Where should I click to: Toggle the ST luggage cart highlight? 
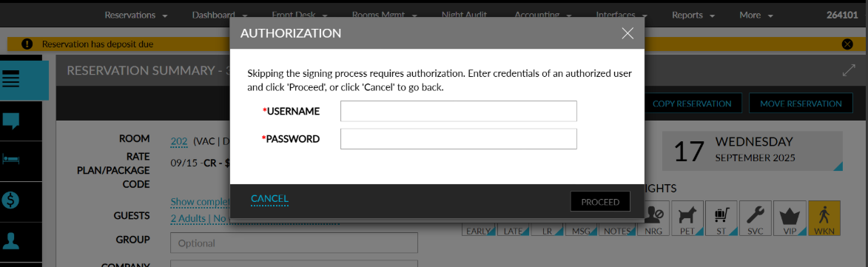[721, 218]
